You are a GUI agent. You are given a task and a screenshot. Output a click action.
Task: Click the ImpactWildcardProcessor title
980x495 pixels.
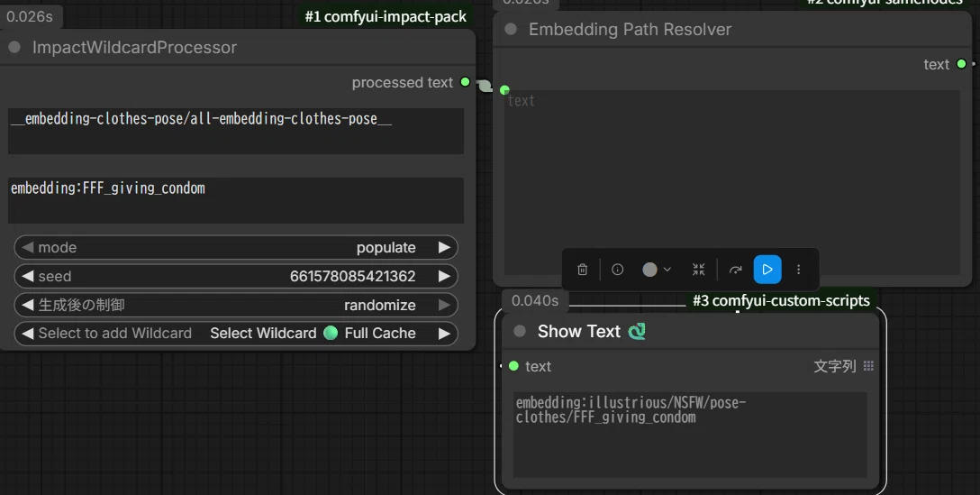point(134,47)
